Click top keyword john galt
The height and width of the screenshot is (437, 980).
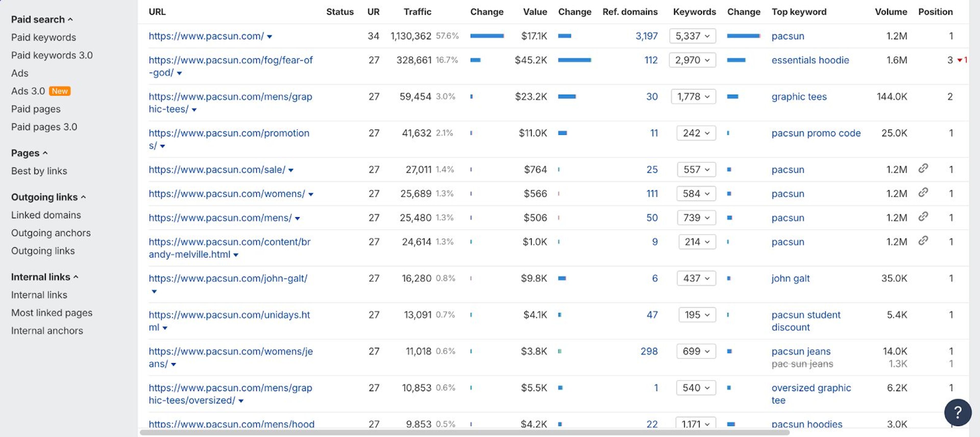click(790, 278)
